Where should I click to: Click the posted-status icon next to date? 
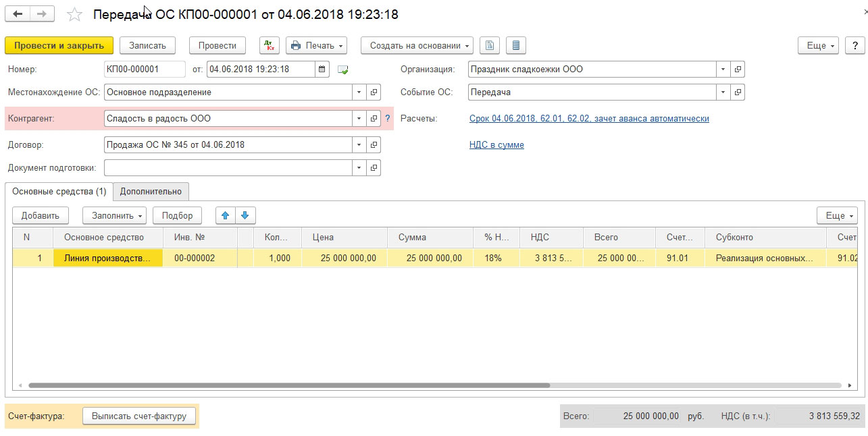coord(343,70)
